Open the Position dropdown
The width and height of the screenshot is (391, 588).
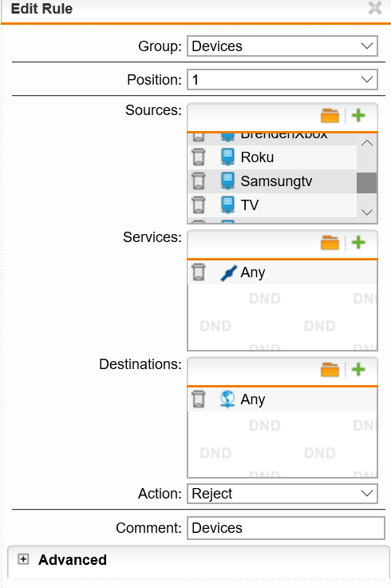click(282, 80)
